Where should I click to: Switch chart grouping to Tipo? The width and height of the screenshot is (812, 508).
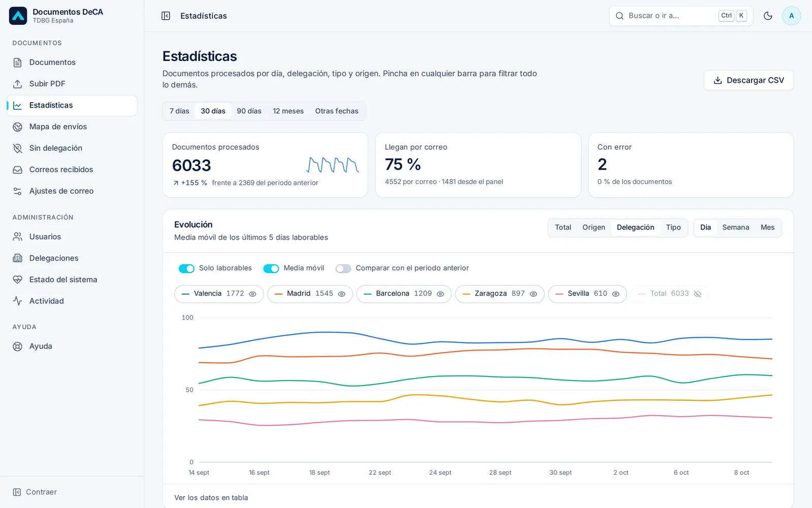coord(673,228)
